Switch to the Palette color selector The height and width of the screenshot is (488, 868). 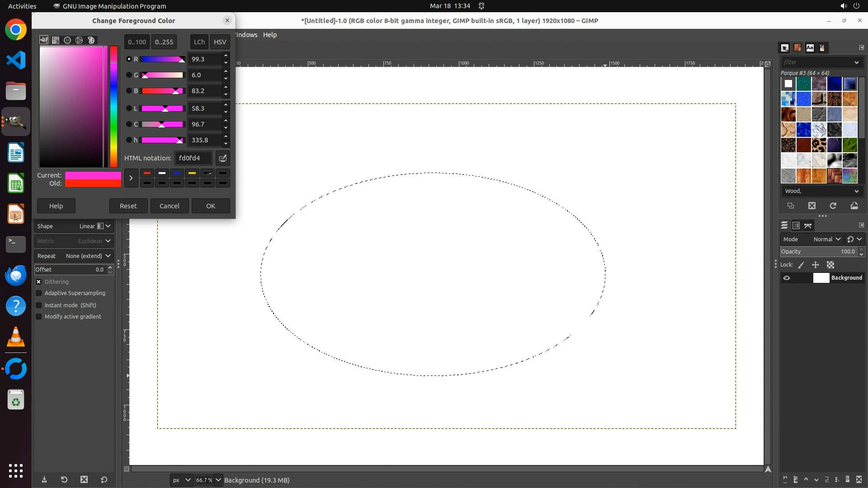point(91,40)
